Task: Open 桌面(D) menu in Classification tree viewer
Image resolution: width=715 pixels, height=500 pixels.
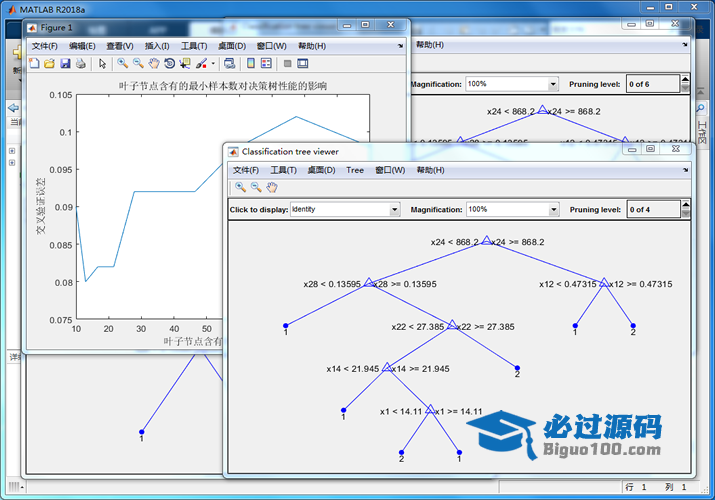Action: (x=321, y=170)
